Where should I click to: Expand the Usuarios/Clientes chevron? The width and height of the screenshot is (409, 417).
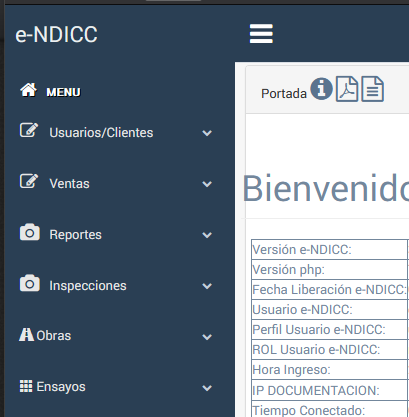pyautogui.click(x=207, y=133)
